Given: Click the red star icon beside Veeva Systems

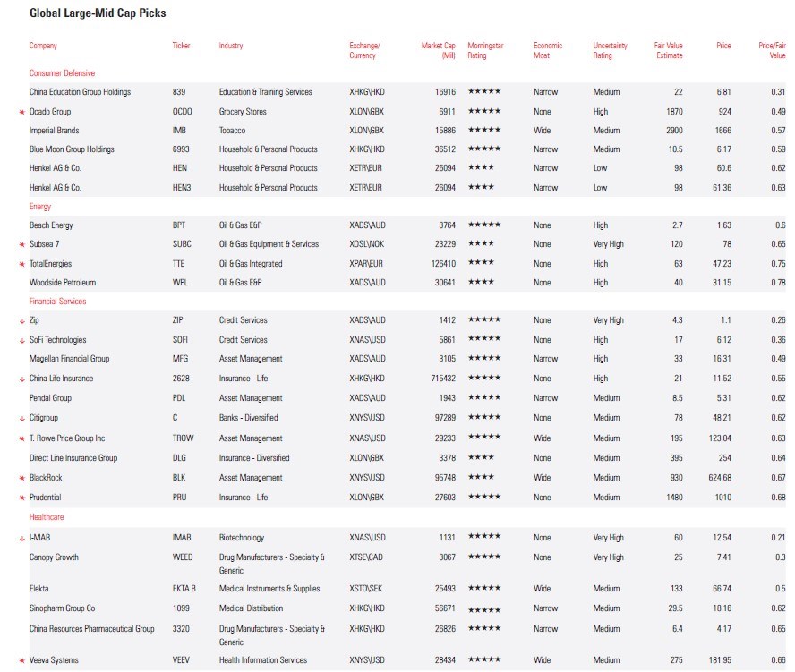Looking at the screenshot, I should 21,660.
